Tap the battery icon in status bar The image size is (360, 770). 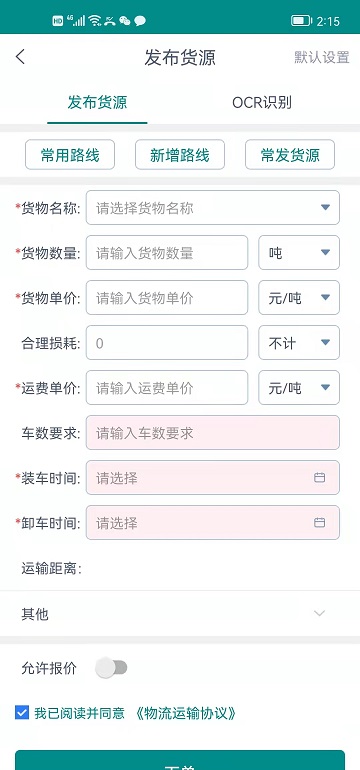click(301, 21)
